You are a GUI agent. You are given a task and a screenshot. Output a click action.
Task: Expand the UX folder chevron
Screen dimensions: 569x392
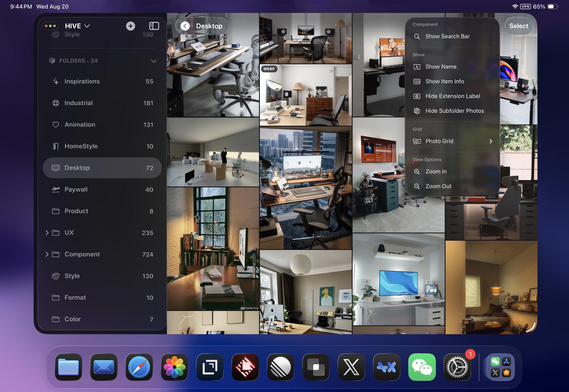(47, 233)
